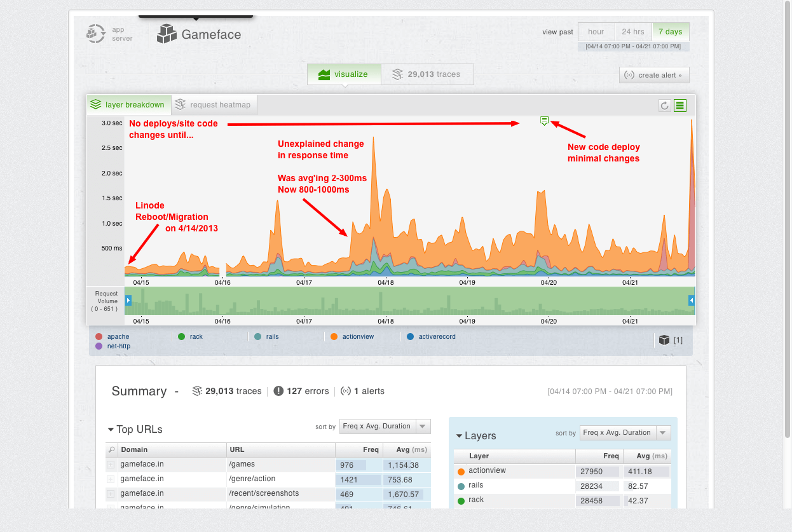Select the 7 days time range

pyautogui.click(x=671, y=32)
